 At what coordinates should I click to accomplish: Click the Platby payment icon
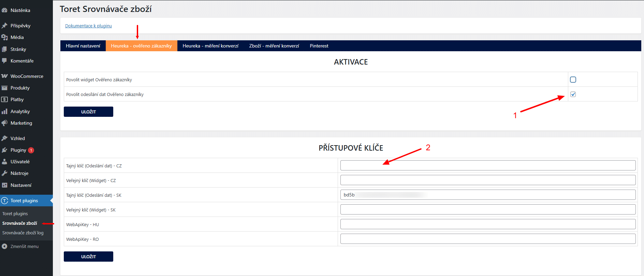coord(4,99)
